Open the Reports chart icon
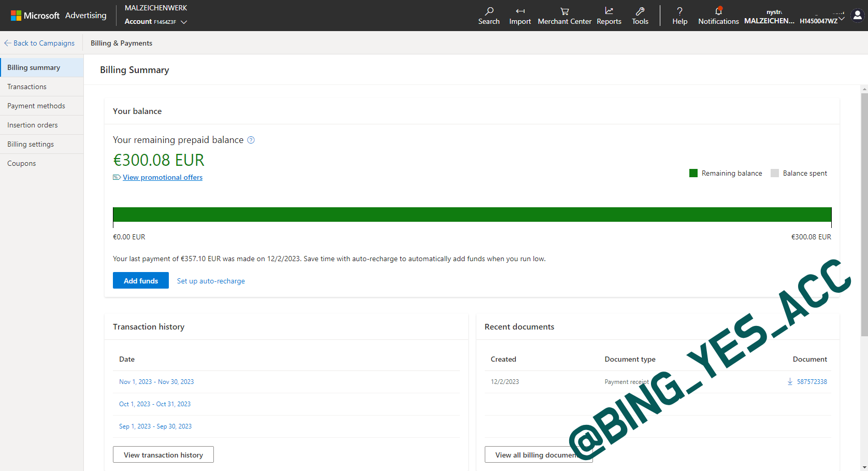This screenshot has height=471, width=868. click(x=609, y=11)
